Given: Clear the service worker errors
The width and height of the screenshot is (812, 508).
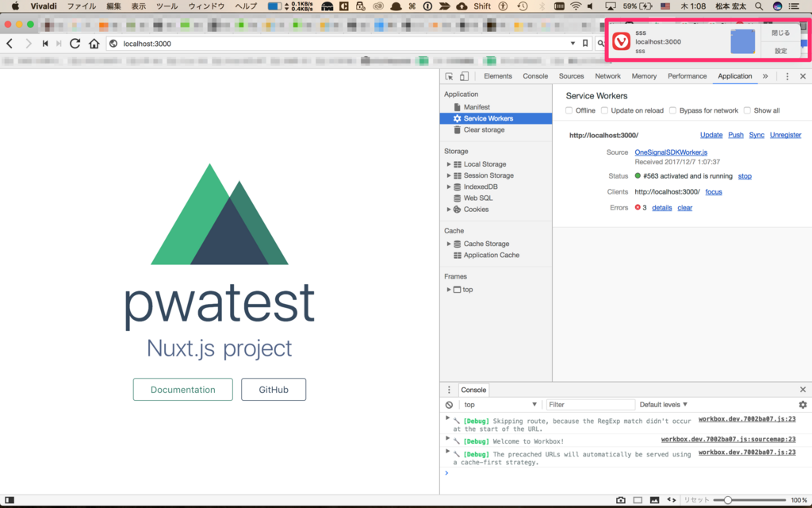Looking at the screenshot, I should 684,208.
